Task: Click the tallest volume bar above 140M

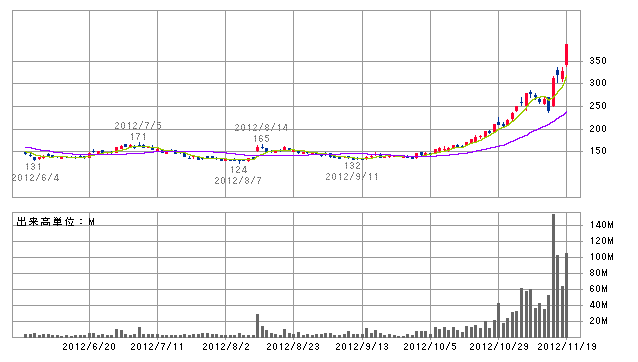Action: 553,275
